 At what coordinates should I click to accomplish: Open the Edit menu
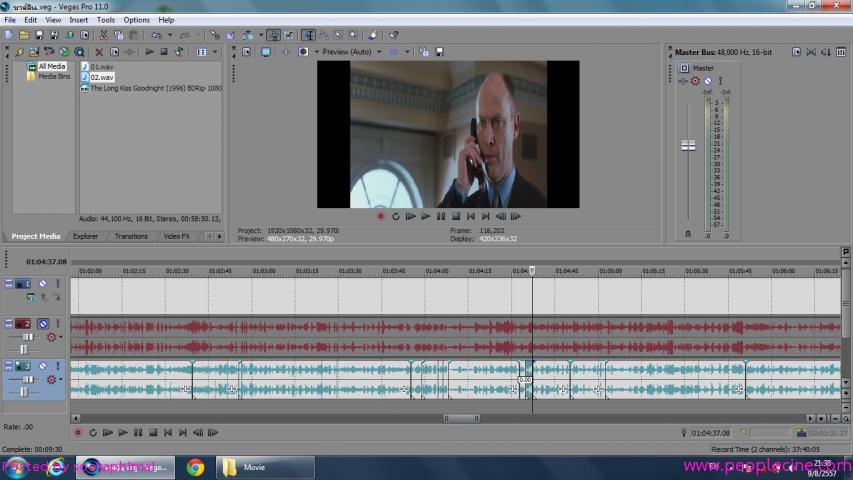(30, 20)
